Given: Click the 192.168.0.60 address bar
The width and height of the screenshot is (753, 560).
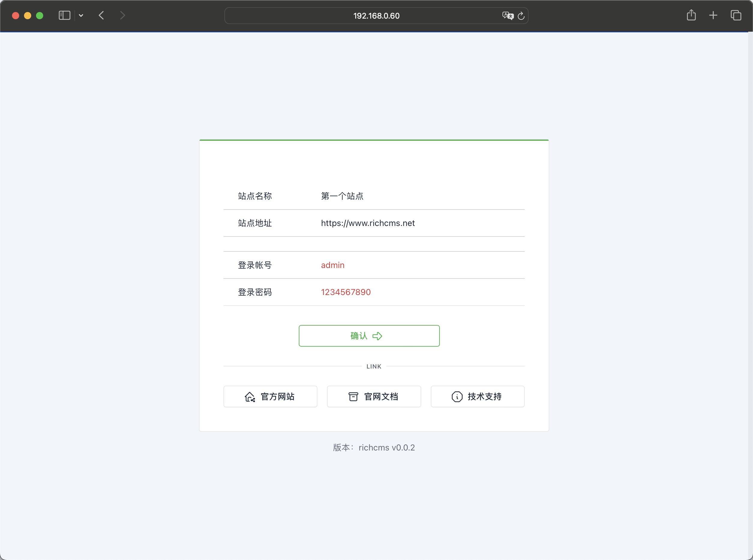Looking at the screenshot, I should 376,16.
